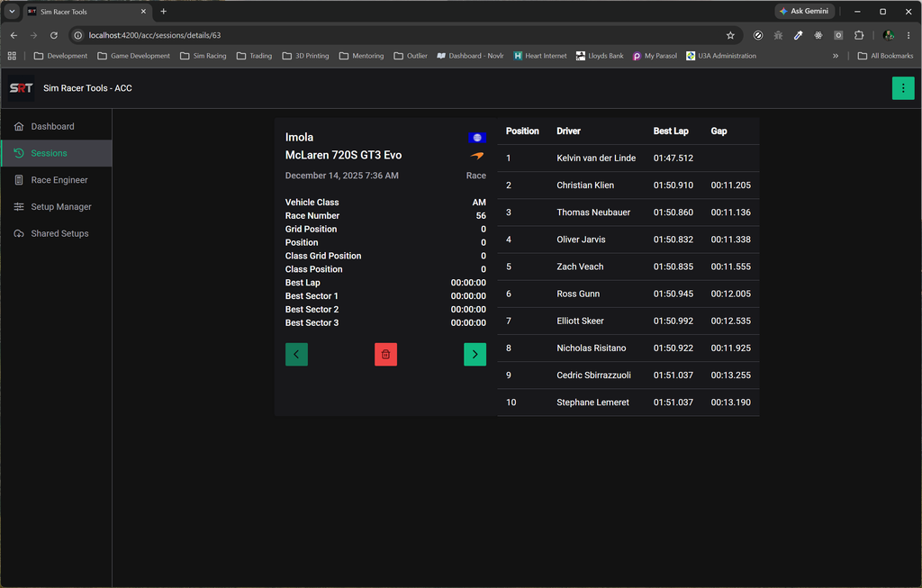Screen dimensions: 922x588
Task: Expand hidden bookmarks with double chevron
Action: pos(836,56)
